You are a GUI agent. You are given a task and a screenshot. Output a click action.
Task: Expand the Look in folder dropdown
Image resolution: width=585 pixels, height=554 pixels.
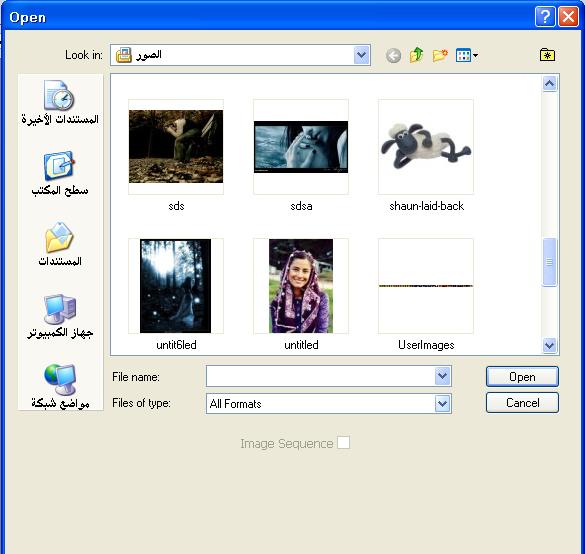(361, 55)
